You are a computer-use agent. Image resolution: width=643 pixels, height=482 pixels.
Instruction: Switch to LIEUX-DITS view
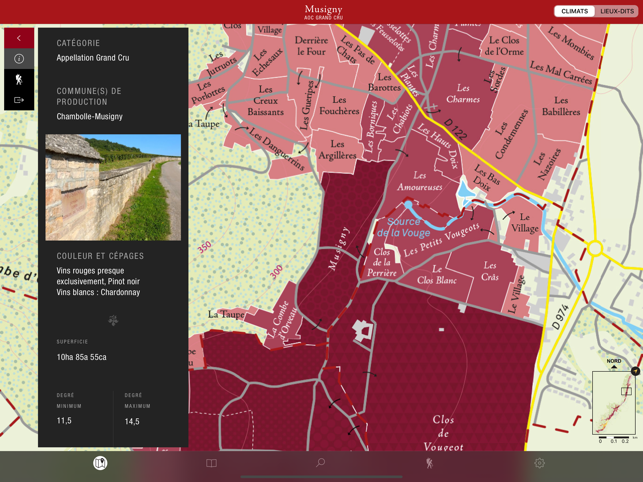pos(617,11)
